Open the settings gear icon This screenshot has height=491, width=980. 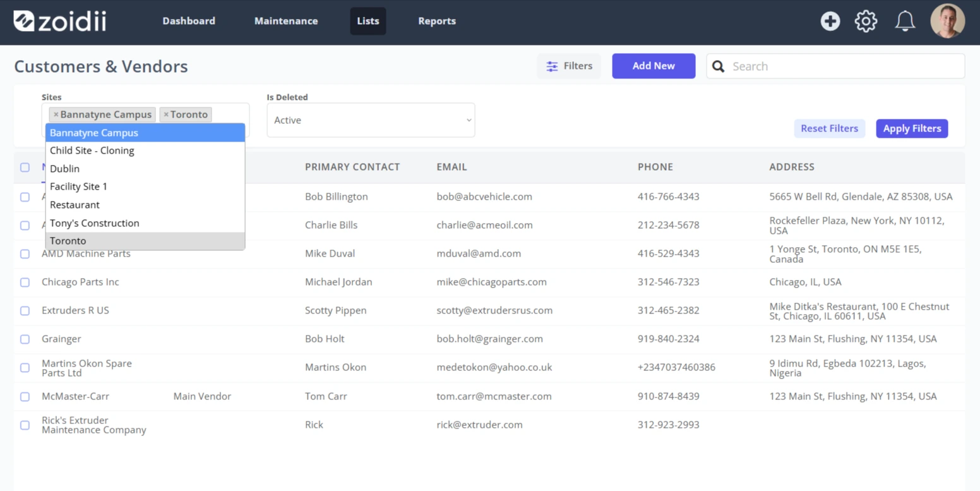pos(866,21)
